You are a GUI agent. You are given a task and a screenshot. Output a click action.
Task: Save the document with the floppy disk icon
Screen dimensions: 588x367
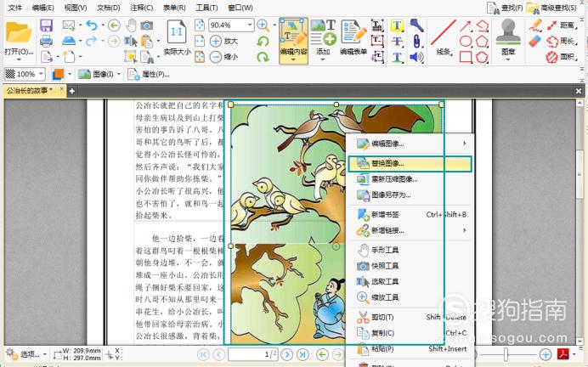[x=46, y=25]
